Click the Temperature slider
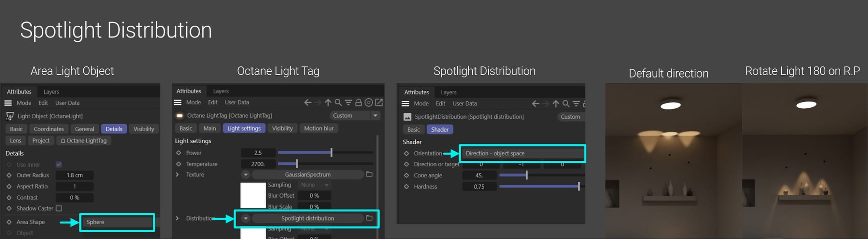 click(x=325, y=164)
